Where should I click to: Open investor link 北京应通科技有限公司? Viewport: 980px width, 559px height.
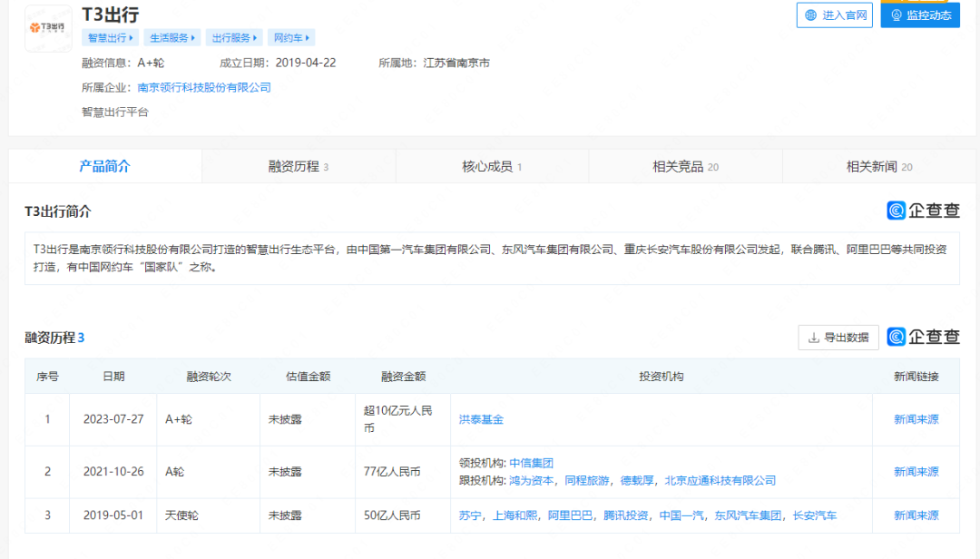[720, 481]
